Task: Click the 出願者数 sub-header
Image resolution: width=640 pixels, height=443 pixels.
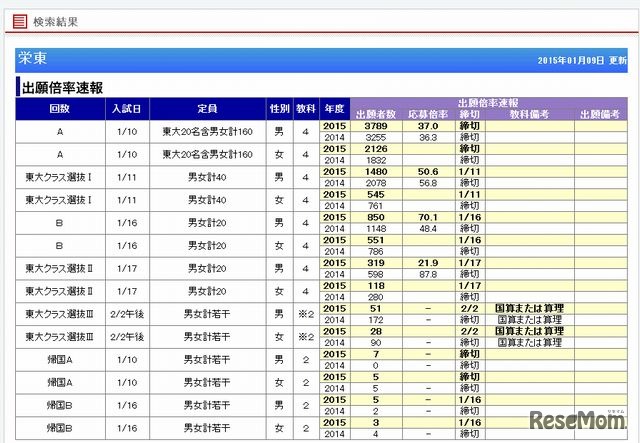Action: pos(376,115)
